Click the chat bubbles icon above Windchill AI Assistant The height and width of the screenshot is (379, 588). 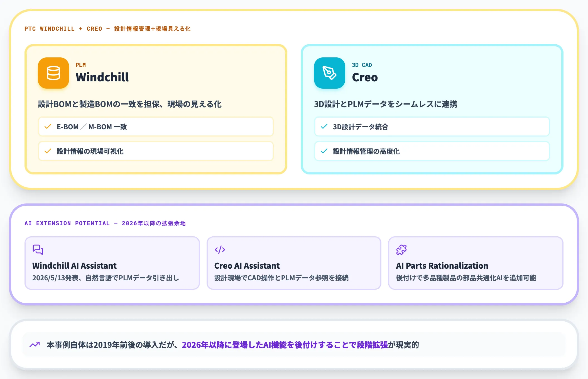pos(38,249)
